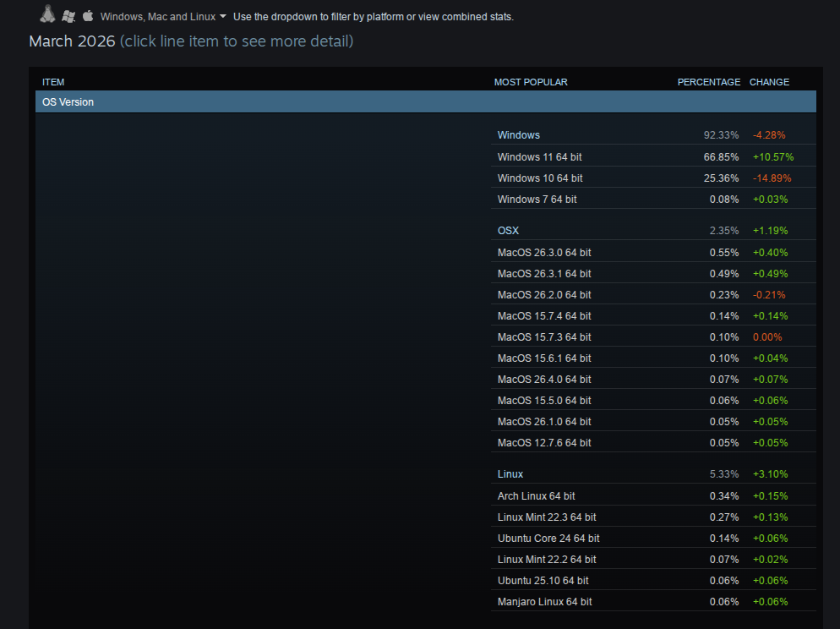840x629 pixels.
Task: Click the 66.85% Windows 11 percentage
Action: tap(721, 157)
